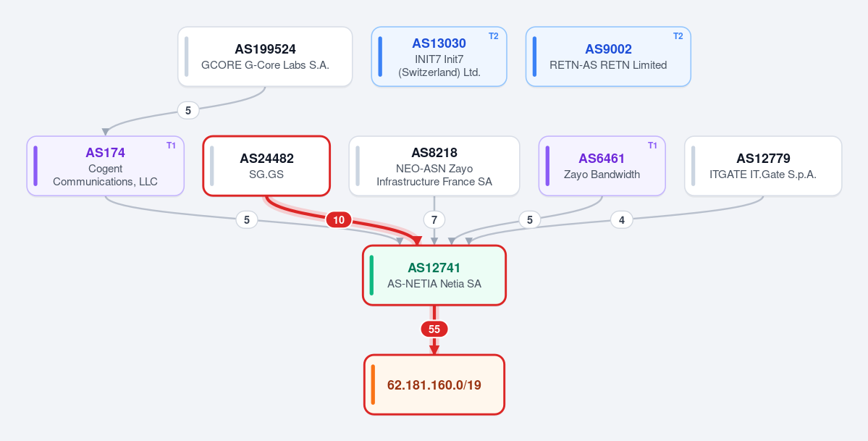The image size is (868, 441).
Task: Open the AS174 Cogent Communications node
Action: (105, 167)
